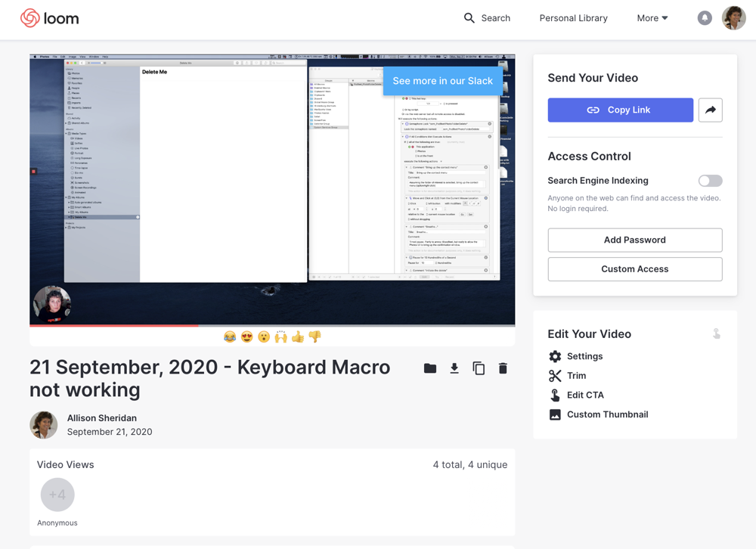This screenshot has height=549, width=756.
Task: Open Personal Library
Action: [x=573, y=18]
